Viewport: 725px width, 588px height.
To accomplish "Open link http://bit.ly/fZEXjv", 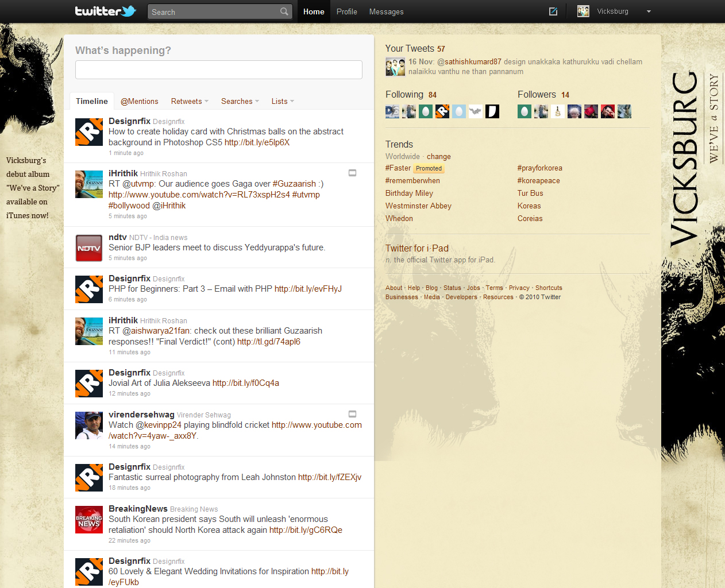I will (x=330, y=477).
